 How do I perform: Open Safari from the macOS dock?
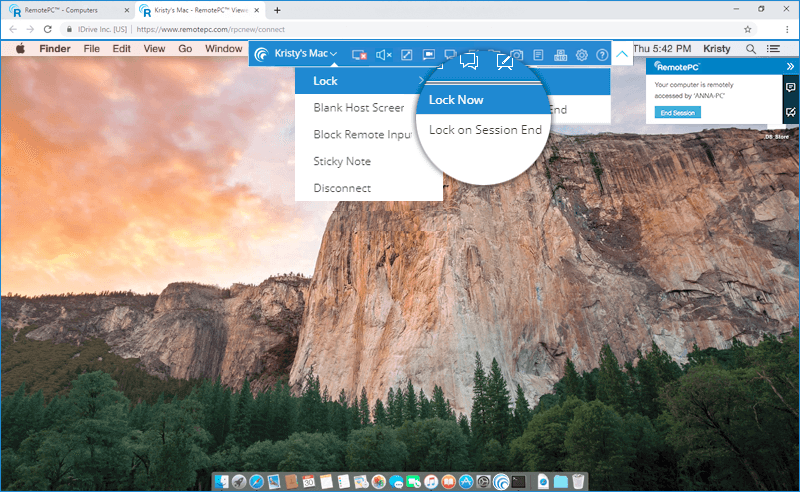point(257,481)
